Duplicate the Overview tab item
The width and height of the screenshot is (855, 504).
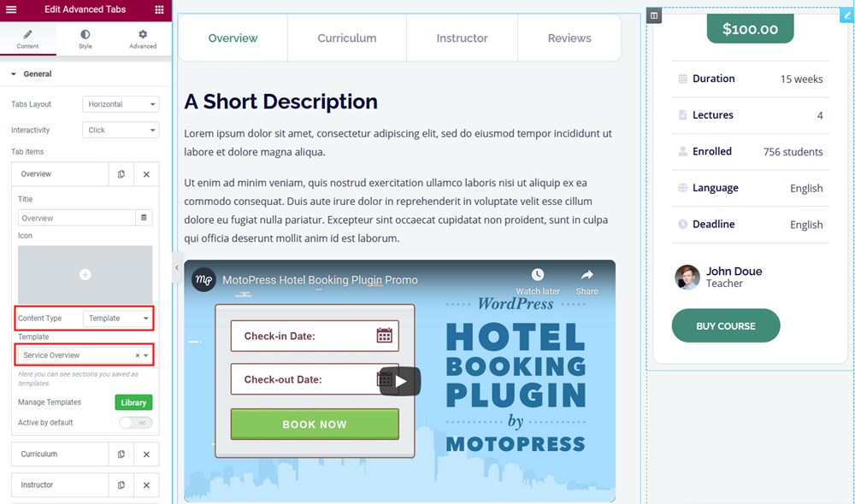121,174
